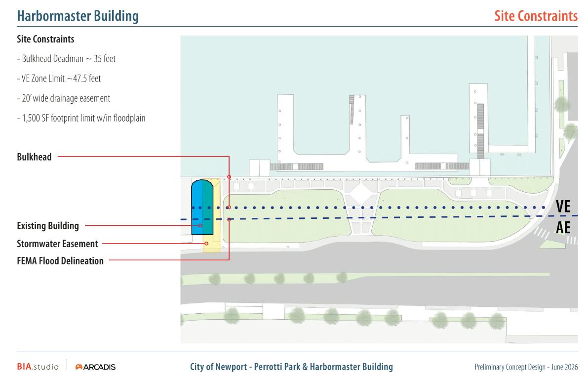Click the "Existing Building" callout label
Screen dimensions: 588x376
click(x=48, y=226)
